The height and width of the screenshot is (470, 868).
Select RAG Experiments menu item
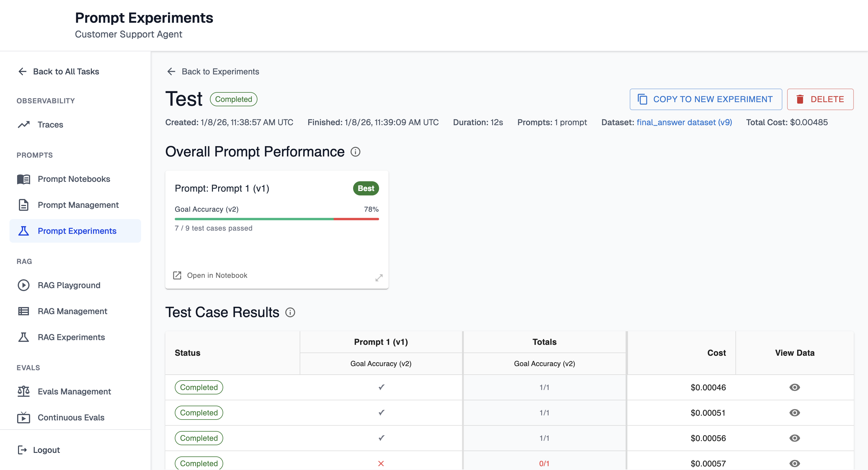pos(71,337)
